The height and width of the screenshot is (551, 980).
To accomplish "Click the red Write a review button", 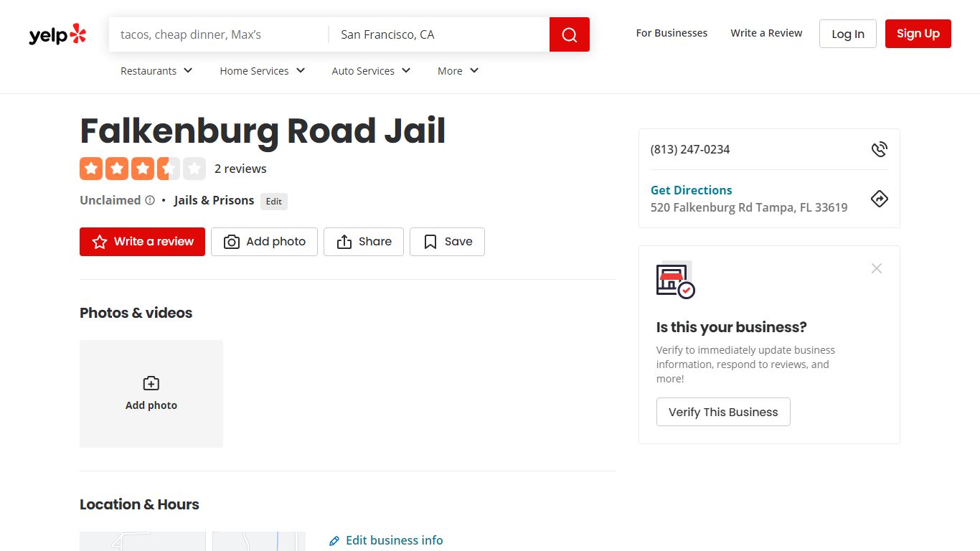I will pyautogui.click(x=142, y=242).
